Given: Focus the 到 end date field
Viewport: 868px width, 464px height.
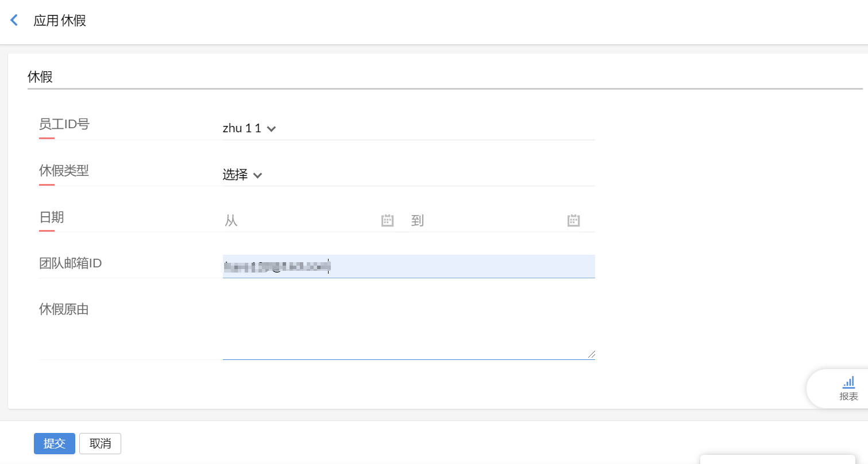Looking at the screenshot, I should coord(485,221).
